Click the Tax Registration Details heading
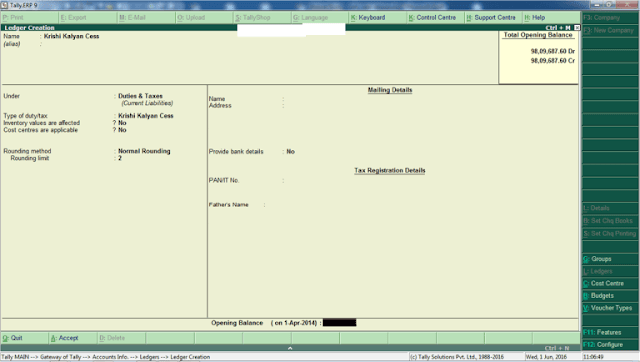This screenshot has width=640, height=362. pyautogui.click(x=390, y=171)
